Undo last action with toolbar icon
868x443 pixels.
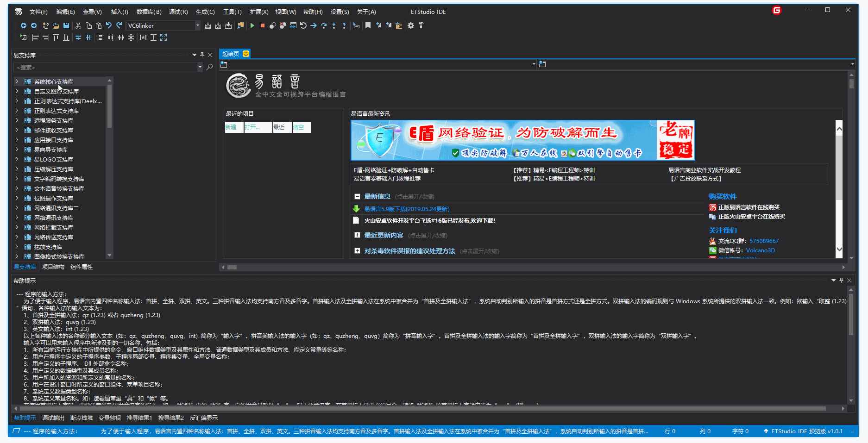(109, 25)
